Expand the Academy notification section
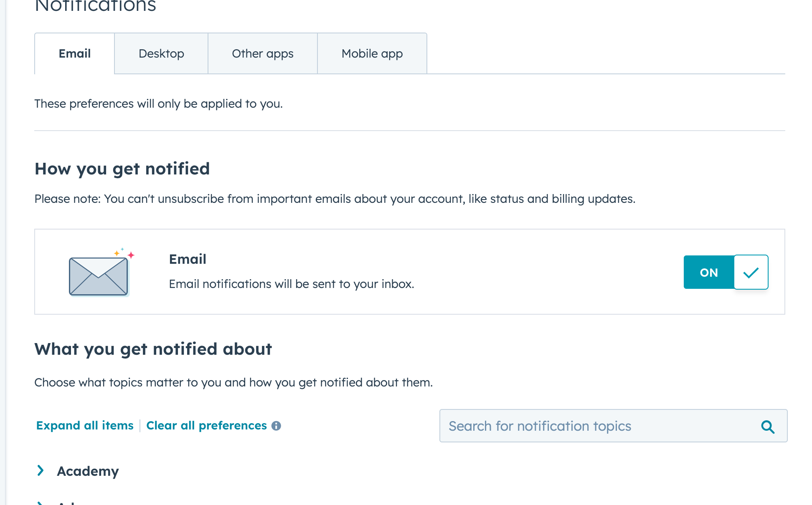 click(87, 471)
